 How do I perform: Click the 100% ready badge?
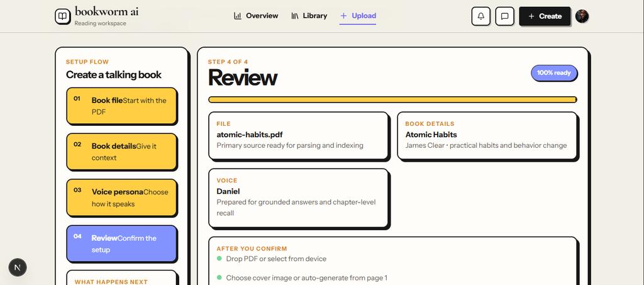tap(554, 73)
